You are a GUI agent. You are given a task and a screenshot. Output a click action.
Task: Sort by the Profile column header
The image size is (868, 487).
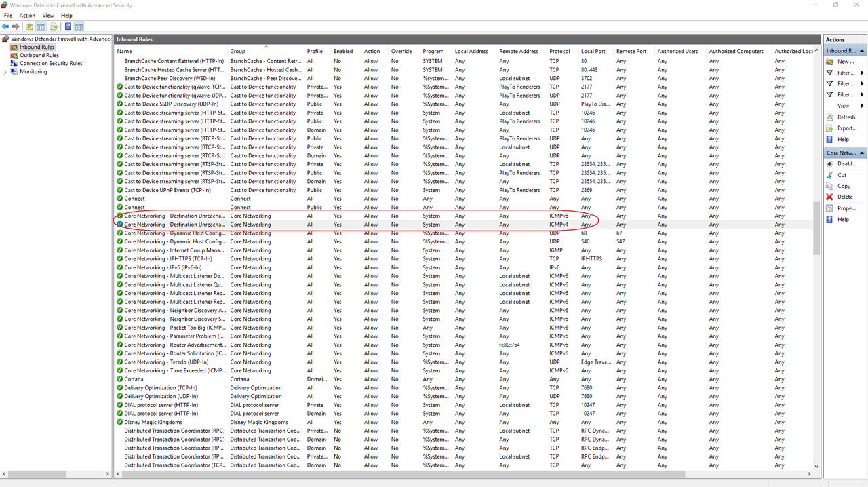pyautogui.click(x=317, y=52)
